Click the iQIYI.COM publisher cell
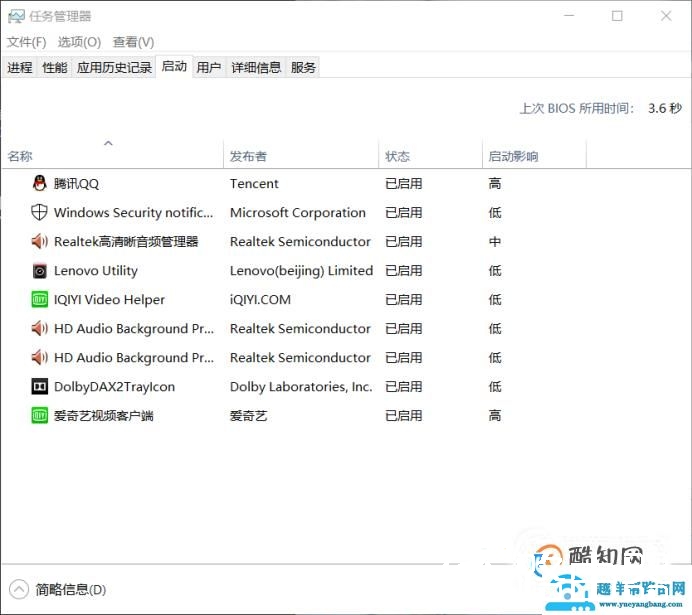This screenshot has height=615, width=692. [x=260, y=300]
